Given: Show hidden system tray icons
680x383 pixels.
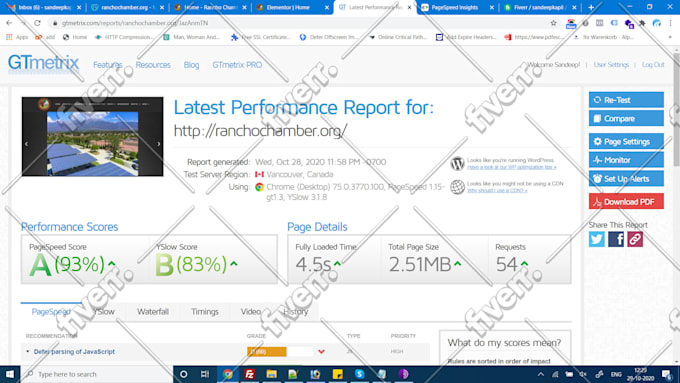Looking at the screenshot, I should (540, 374).
